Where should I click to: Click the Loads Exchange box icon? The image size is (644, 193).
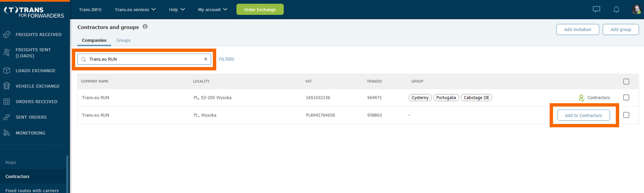coord(7,70)
